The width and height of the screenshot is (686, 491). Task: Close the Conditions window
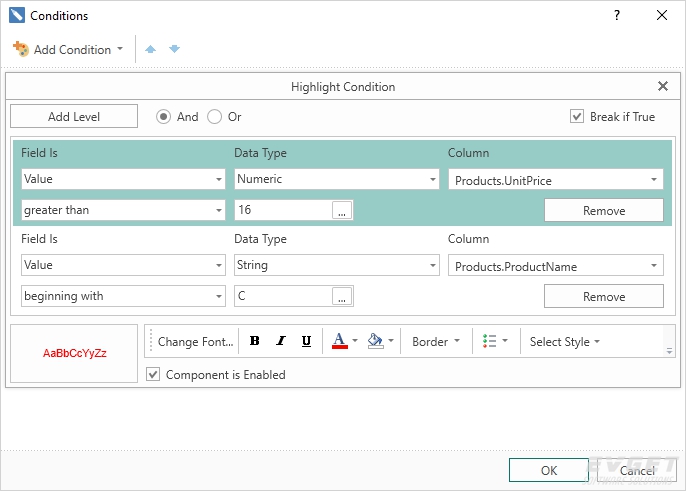[662, 15]
